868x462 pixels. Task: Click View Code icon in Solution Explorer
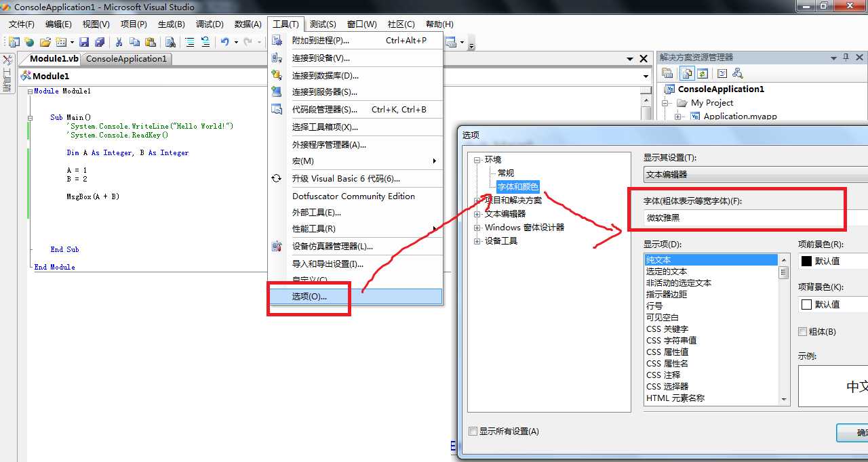pyautogui.click(x=722, y=73)
